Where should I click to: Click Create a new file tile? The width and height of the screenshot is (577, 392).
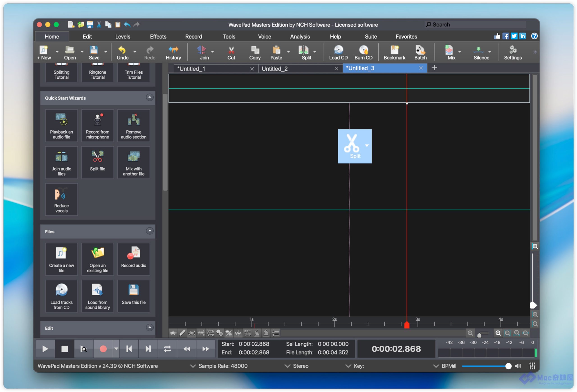(61, 259)
